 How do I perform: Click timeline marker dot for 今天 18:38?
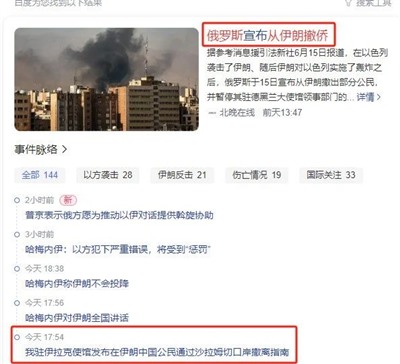(17, 269)
